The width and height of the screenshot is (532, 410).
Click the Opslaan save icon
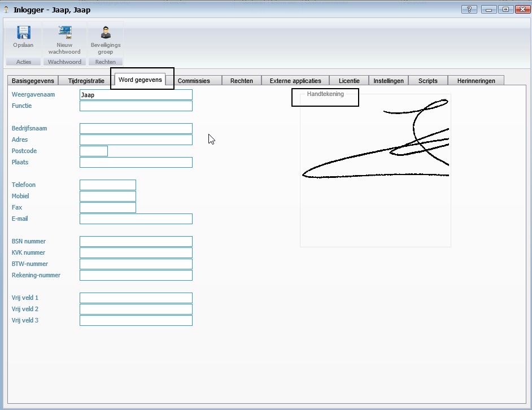(23, 33)
